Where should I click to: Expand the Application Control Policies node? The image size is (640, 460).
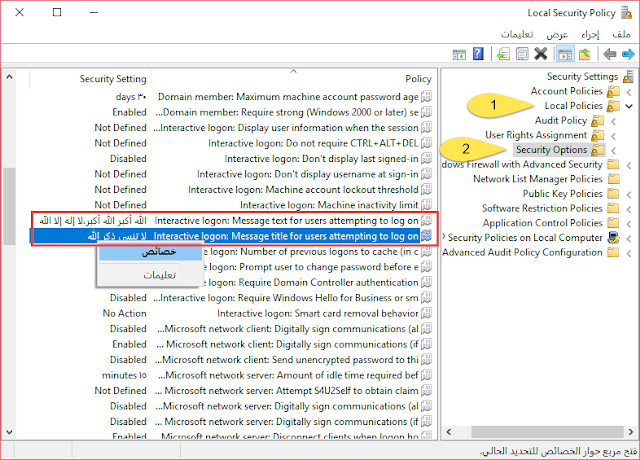pyautogui.click(x=629, y=224)
